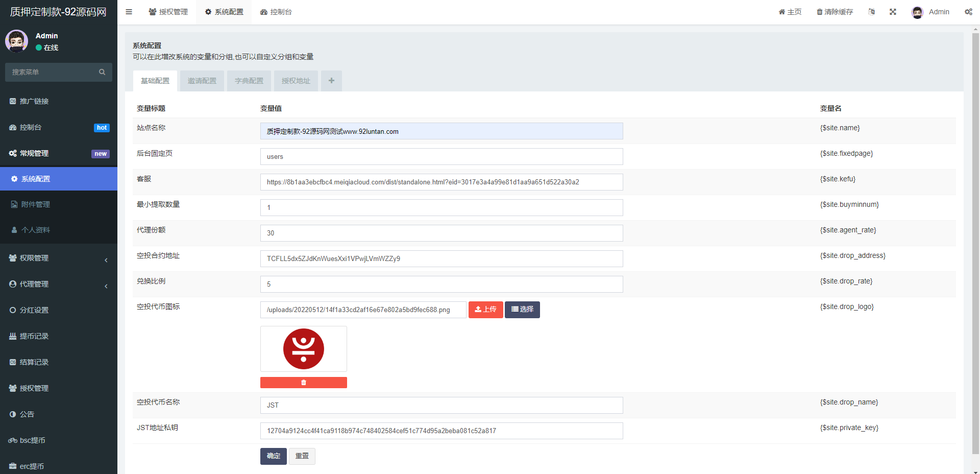Switch to the 字典配置 tab
The height and width of the screenshot is (474, 980).
tap(249, 81)
